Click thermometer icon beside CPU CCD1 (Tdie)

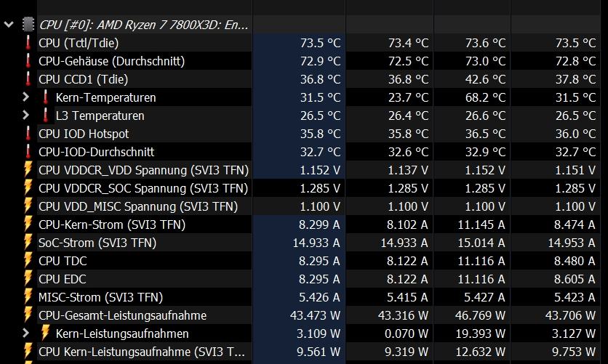[x=28, y=79]
